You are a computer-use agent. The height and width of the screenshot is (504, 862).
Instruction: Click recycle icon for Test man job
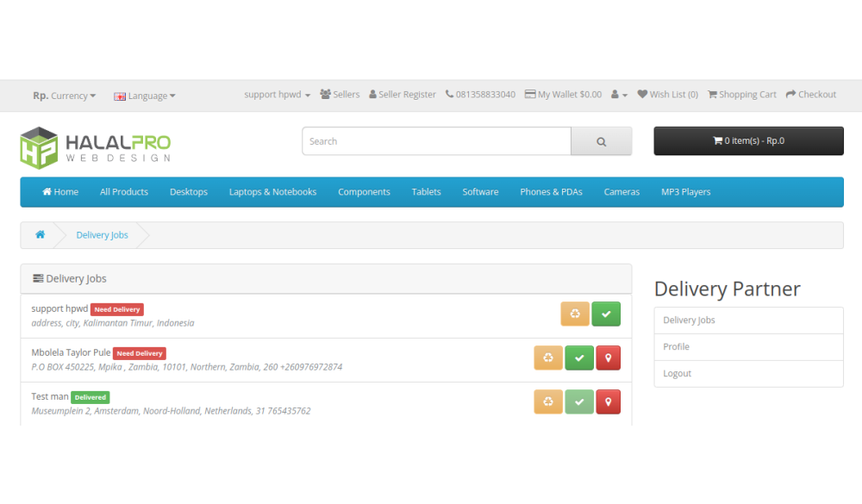click(548, 401)
